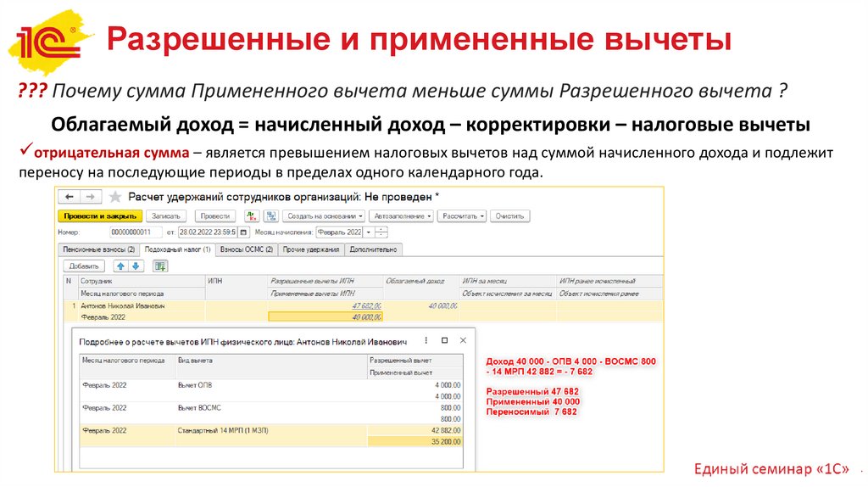Select the employee row Антонов Николай Иванович

(x=123, y=305)
